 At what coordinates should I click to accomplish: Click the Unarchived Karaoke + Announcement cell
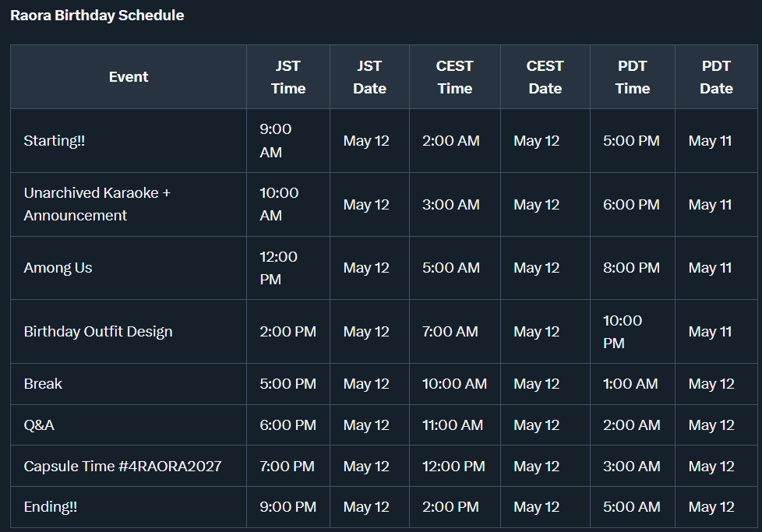coord(97,204)
